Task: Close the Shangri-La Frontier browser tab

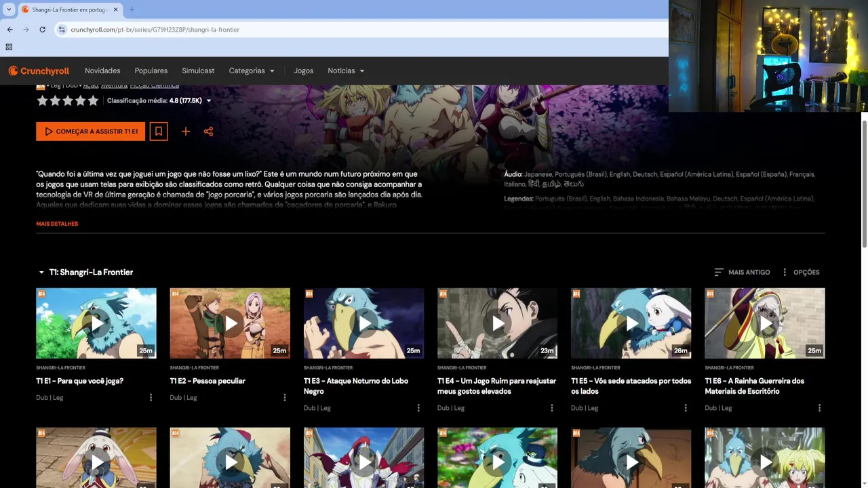Action: [x=115, y=9]
